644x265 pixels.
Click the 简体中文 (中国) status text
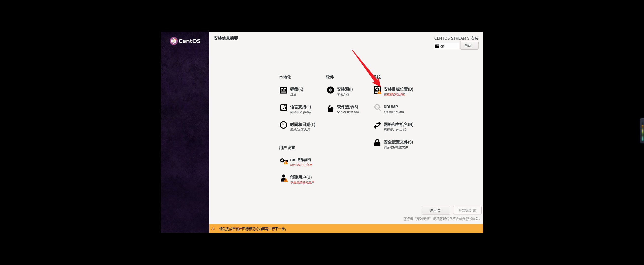tap(301, 112)
